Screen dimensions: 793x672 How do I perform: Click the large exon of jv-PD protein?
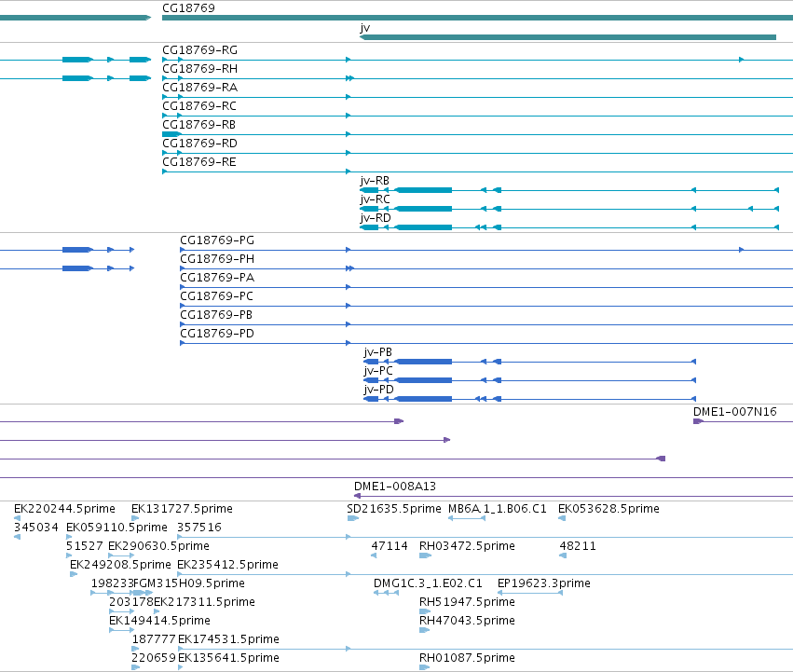423,399
